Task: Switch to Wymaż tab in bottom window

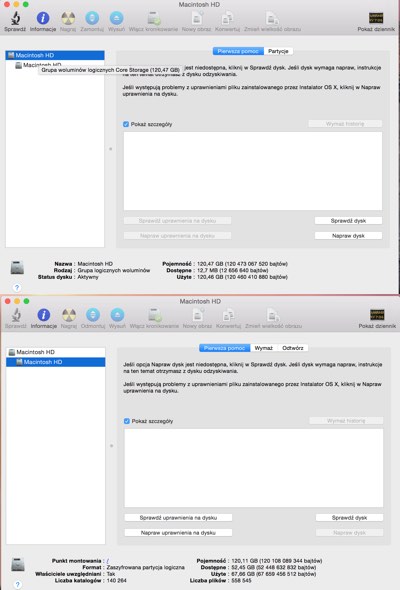Action: tap(263, 348)
